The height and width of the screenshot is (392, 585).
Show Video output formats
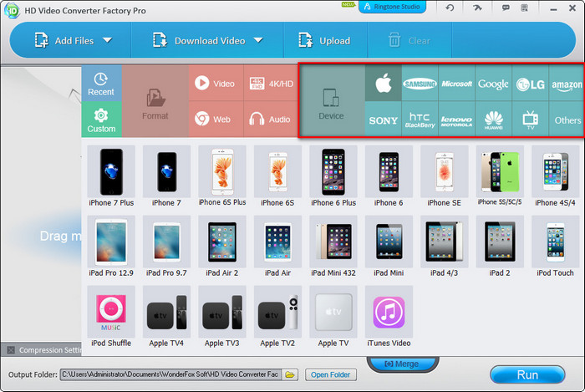tap(216, 83)
